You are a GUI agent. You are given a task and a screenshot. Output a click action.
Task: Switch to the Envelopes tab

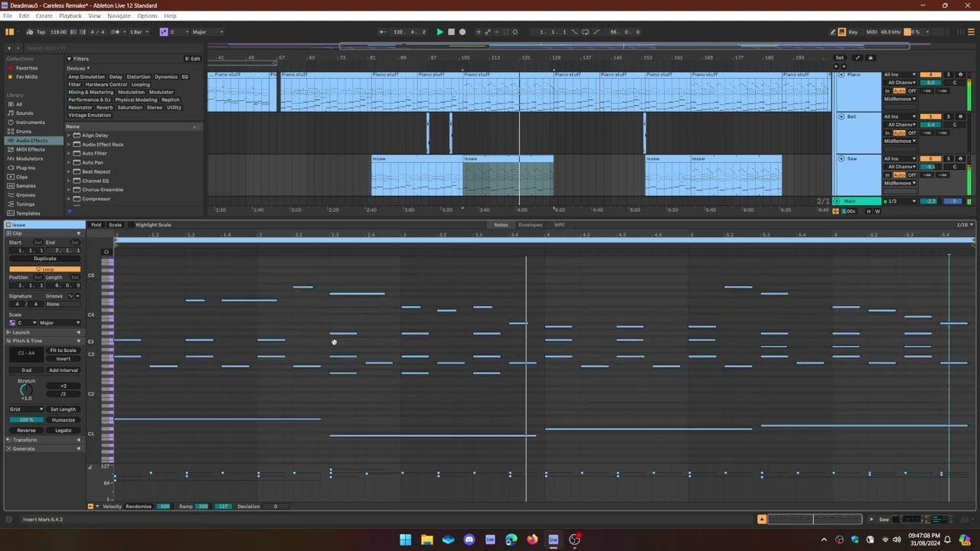click(530, 225)
